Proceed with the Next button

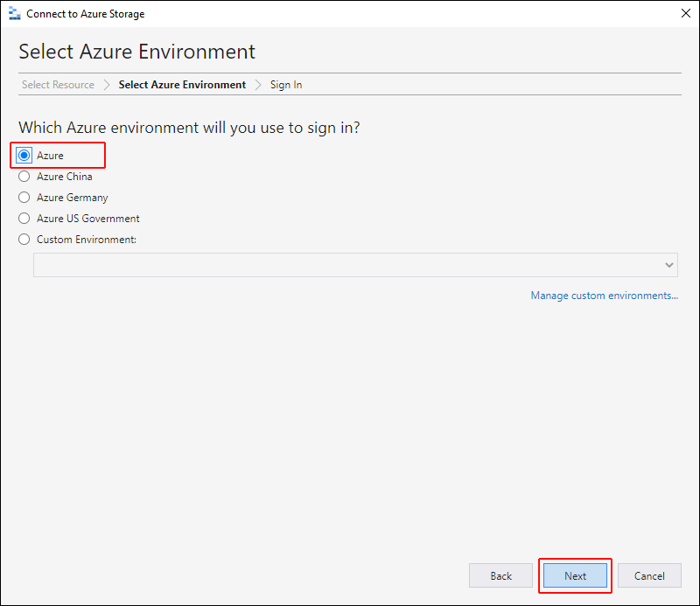575,575
